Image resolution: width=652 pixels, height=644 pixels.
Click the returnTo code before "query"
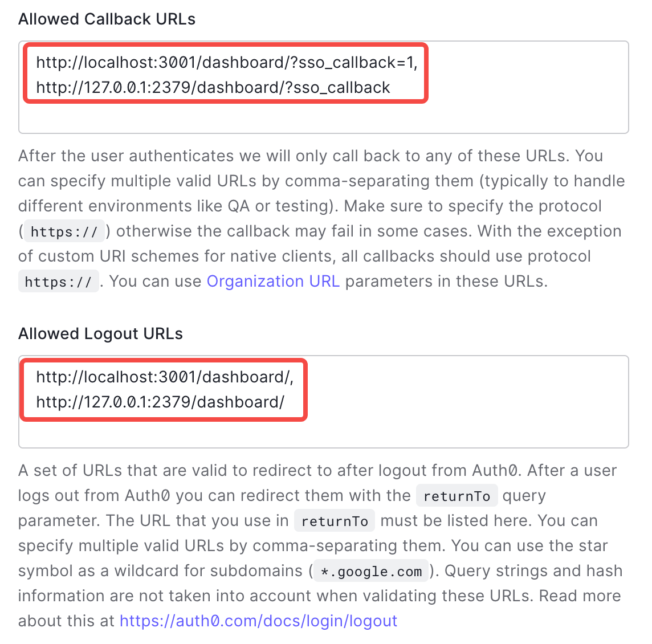pos(457,496)
